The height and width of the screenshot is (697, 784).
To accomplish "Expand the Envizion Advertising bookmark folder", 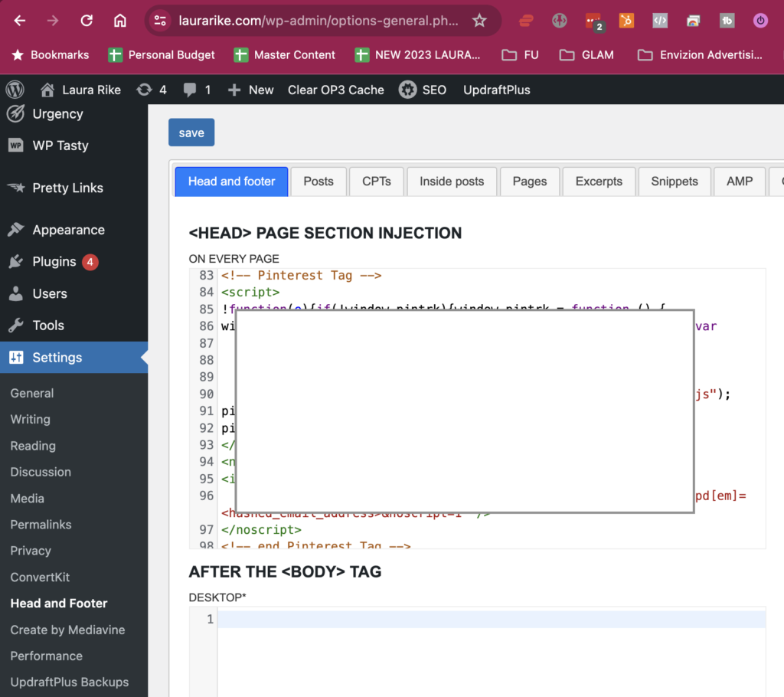I will 700,55.
